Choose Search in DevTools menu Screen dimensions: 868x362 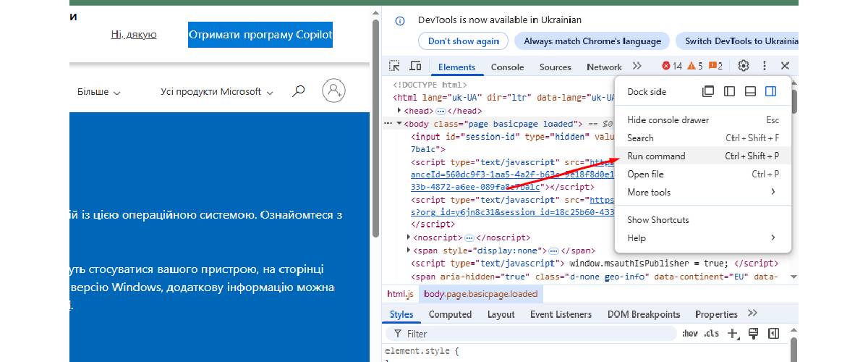[703, 138]
